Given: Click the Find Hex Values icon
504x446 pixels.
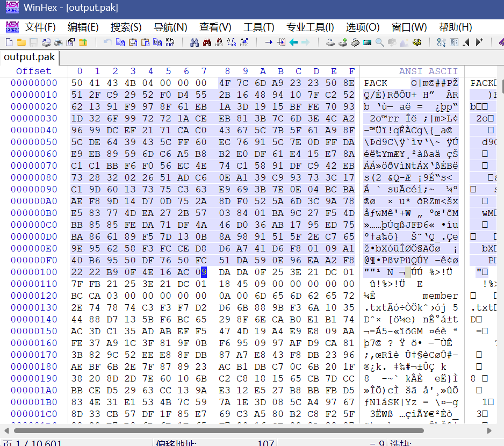Looking at the screenshot, I should (x=219, y=42).
